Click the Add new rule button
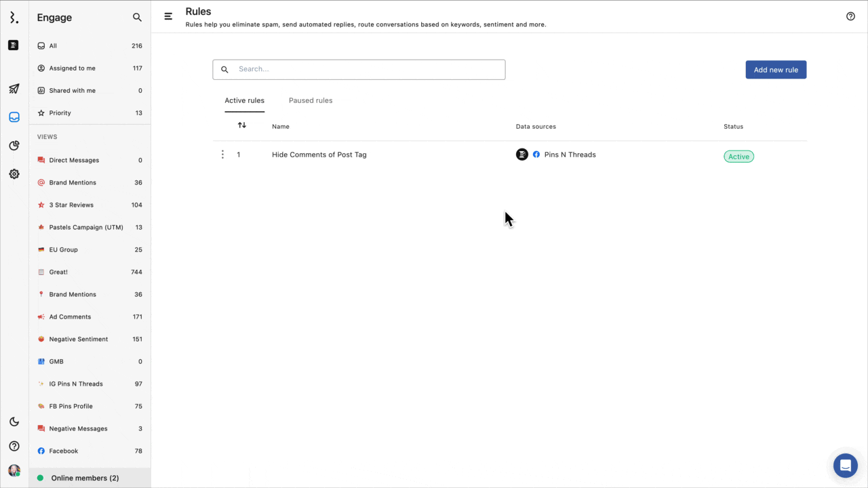This screenshot has width=868, height=488. pos(776,70)
